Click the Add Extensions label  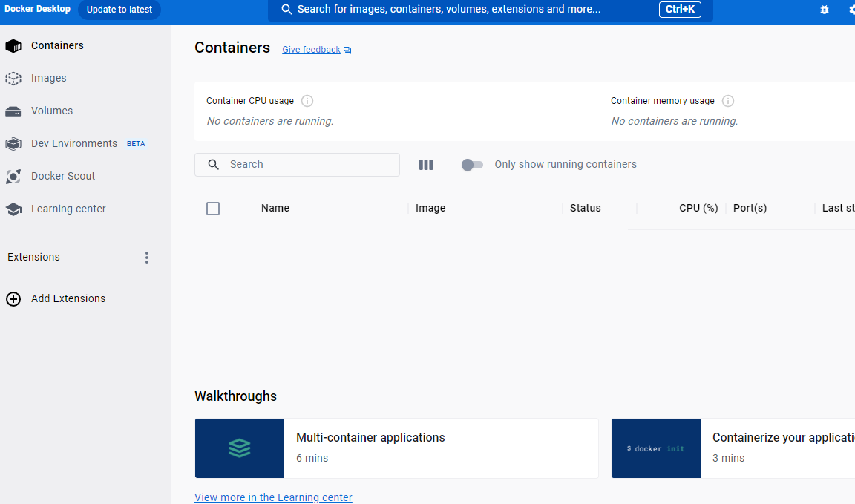tap(68, 298)
